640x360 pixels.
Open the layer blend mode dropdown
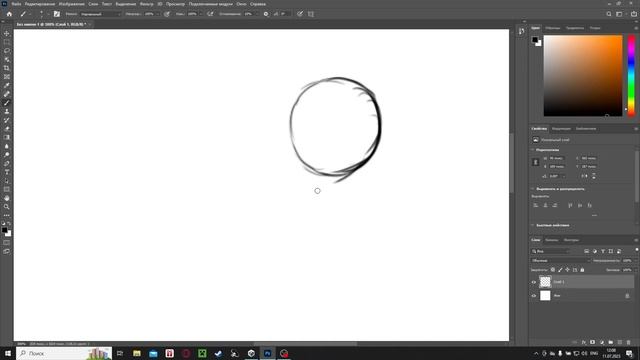pyautogui.click(x=561, y=260)
